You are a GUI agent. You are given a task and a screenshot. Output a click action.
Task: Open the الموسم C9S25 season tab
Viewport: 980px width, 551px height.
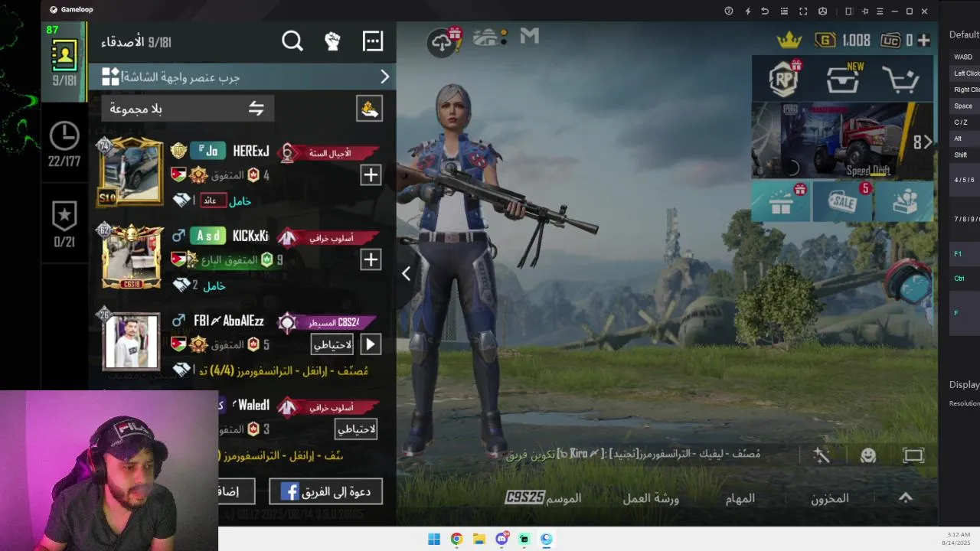click(x=544, y=497)
